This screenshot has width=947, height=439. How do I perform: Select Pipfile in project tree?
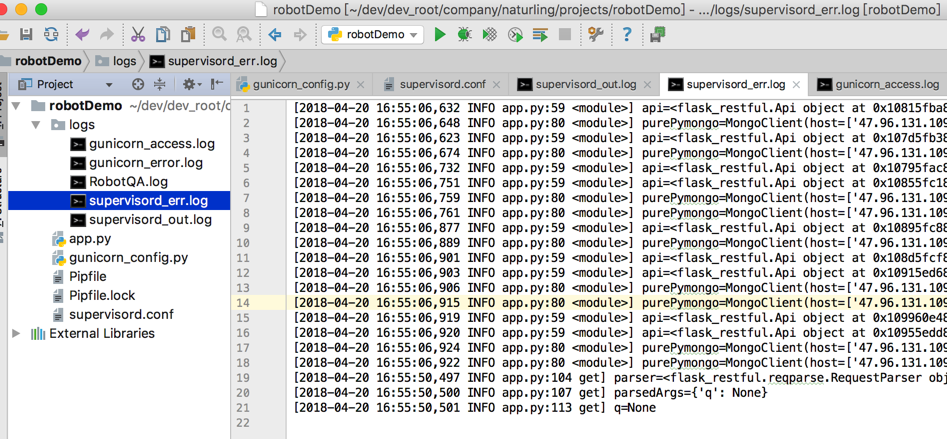(x=88, y=277)
